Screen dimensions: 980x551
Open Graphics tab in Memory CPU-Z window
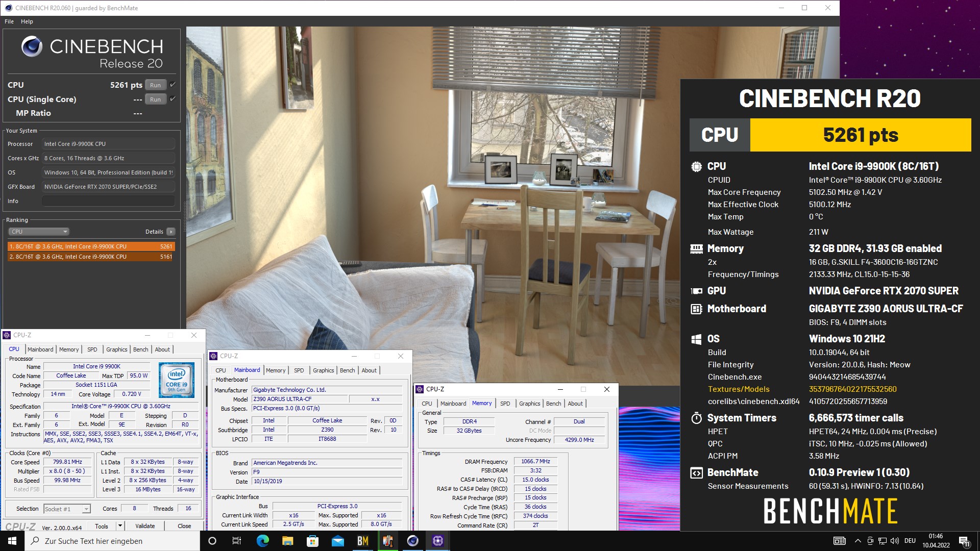(x=529, y=404)
